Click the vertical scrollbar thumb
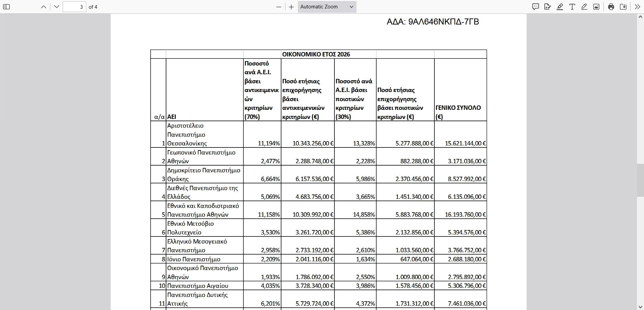 640,180
